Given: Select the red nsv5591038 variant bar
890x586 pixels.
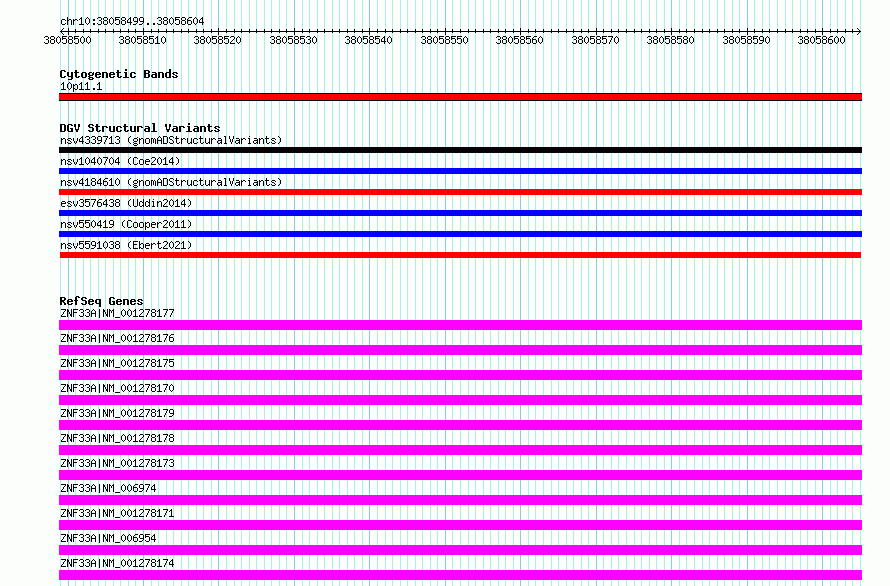Looking at the screenshot, I should [x=460, y=255].
